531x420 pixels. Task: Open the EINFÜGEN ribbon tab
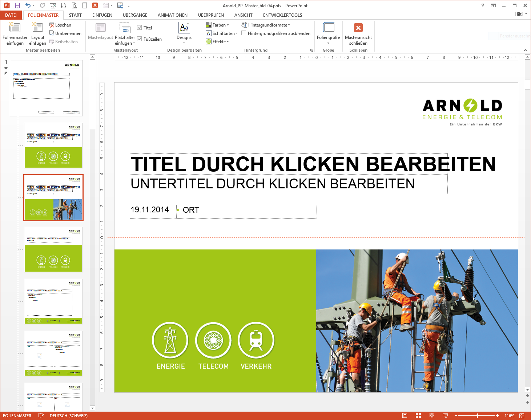click(102, 15)
